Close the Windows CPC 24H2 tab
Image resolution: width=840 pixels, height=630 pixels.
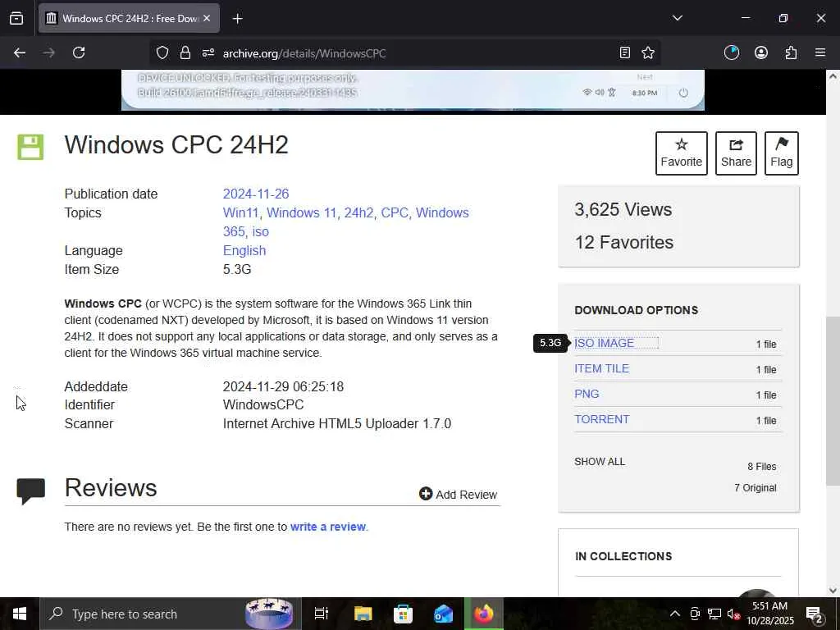click(207, 18)
